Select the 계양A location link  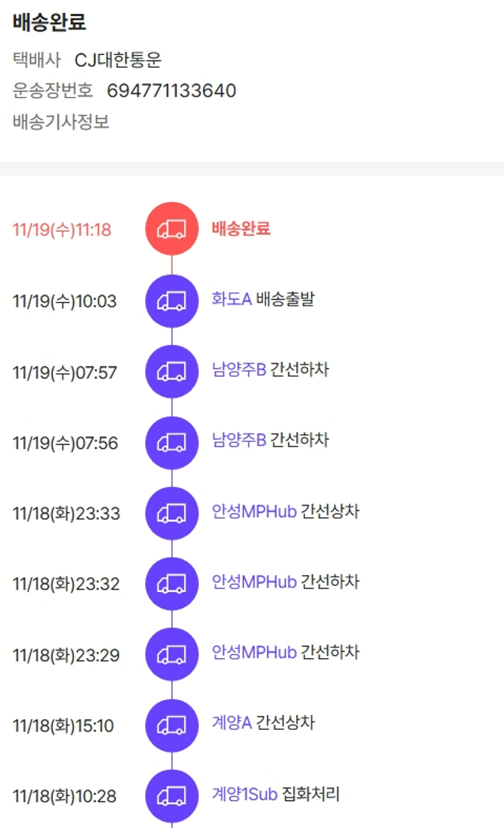(232, 724)
